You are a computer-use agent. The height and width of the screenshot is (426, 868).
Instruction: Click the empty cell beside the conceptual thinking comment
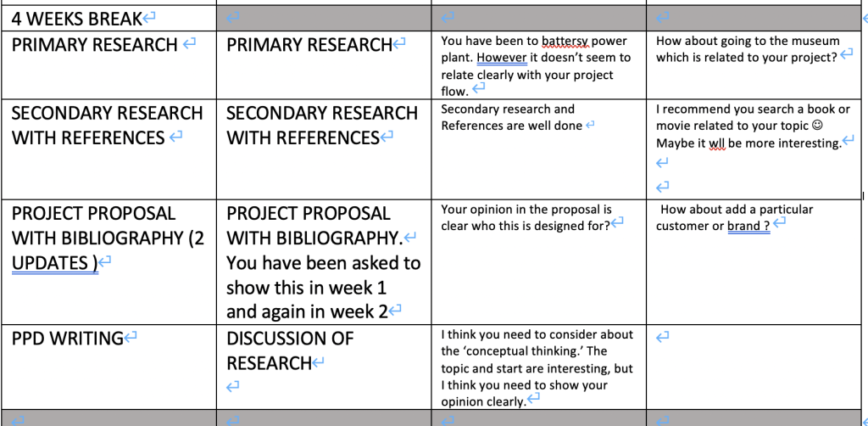pyautogui.click(x=756, y=367)
